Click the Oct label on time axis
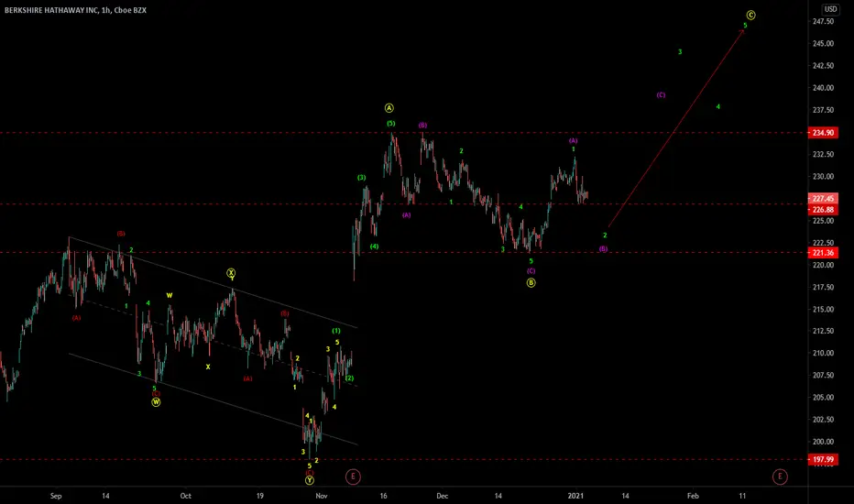Viewport: 854px width, 504px height. 186,496
